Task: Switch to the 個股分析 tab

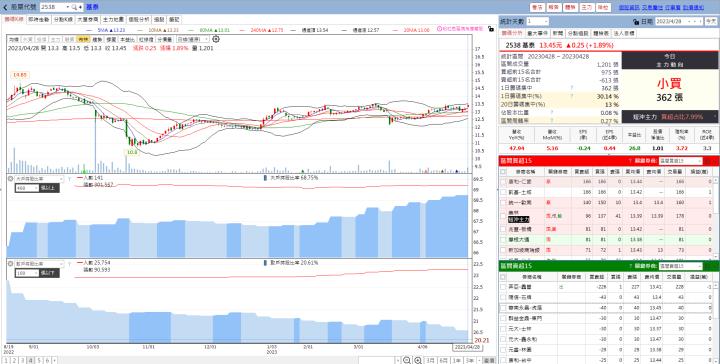Action: [x=139, y=20]
